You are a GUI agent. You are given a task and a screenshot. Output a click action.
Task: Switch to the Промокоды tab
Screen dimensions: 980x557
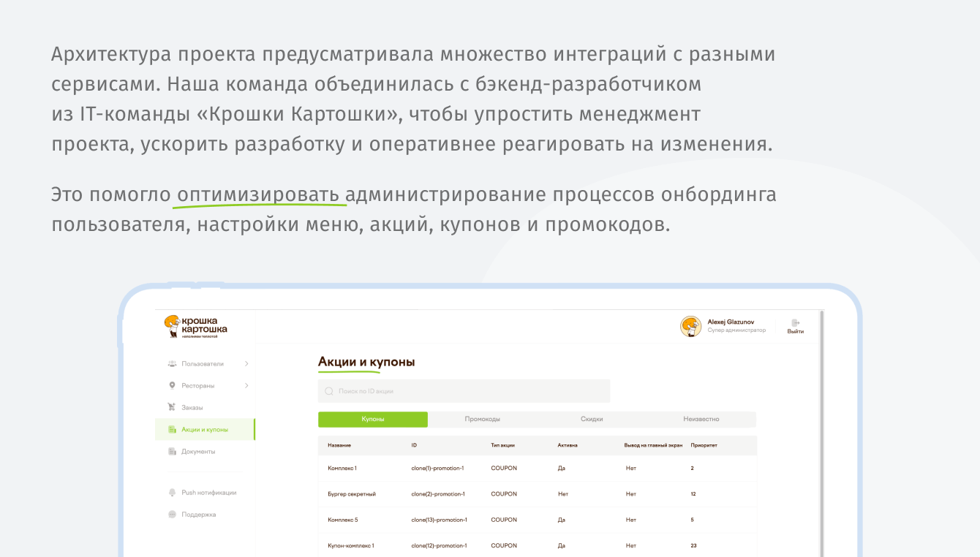point(483,420)
